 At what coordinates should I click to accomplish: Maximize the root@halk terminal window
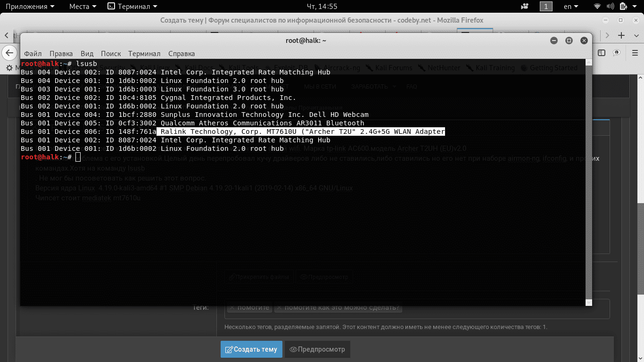point(569,41)
